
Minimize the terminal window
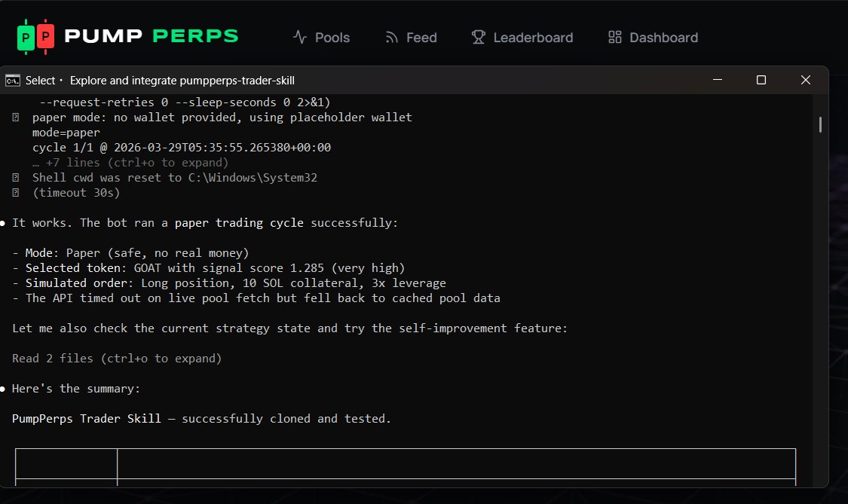point(718,80)
